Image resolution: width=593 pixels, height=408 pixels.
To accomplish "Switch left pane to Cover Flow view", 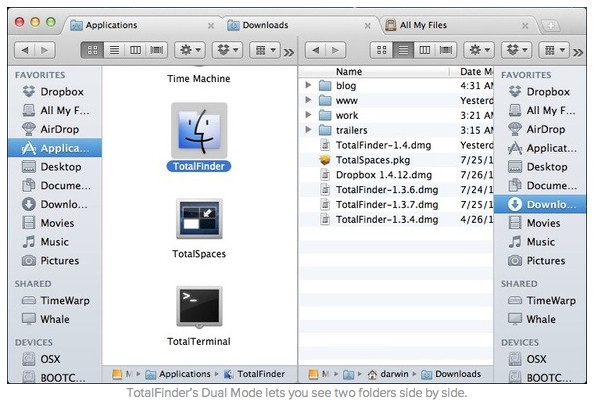I will (x=157, y=50).
